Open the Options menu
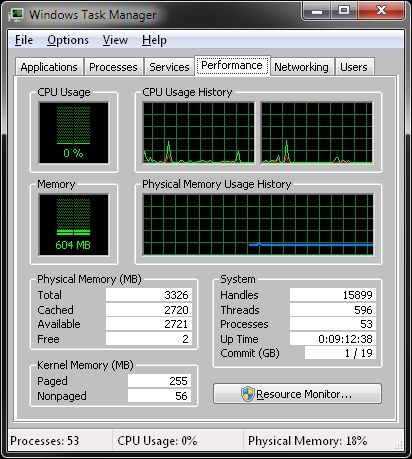 point(68,40)
